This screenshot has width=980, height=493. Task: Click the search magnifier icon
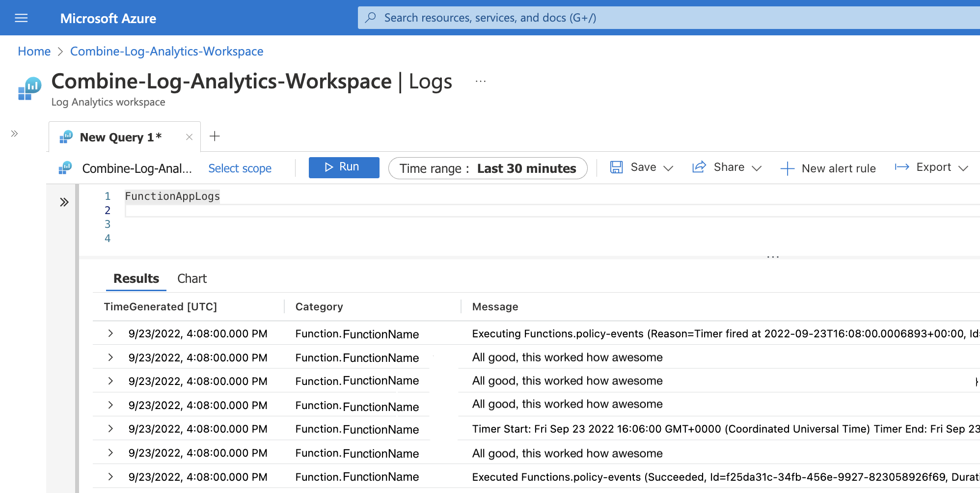coord(371,18)
